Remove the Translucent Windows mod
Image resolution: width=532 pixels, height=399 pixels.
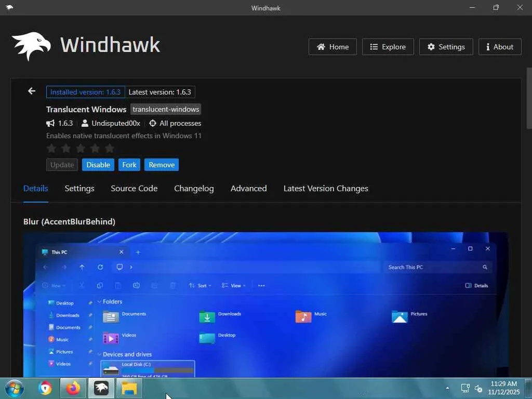[162, 165]
